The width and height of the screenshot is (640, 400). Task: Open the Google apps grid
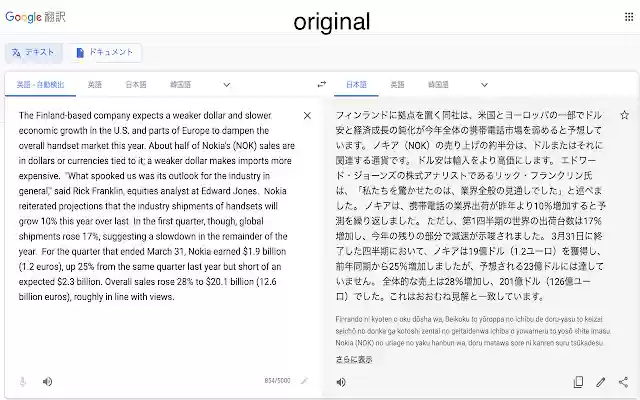(629, 17)
